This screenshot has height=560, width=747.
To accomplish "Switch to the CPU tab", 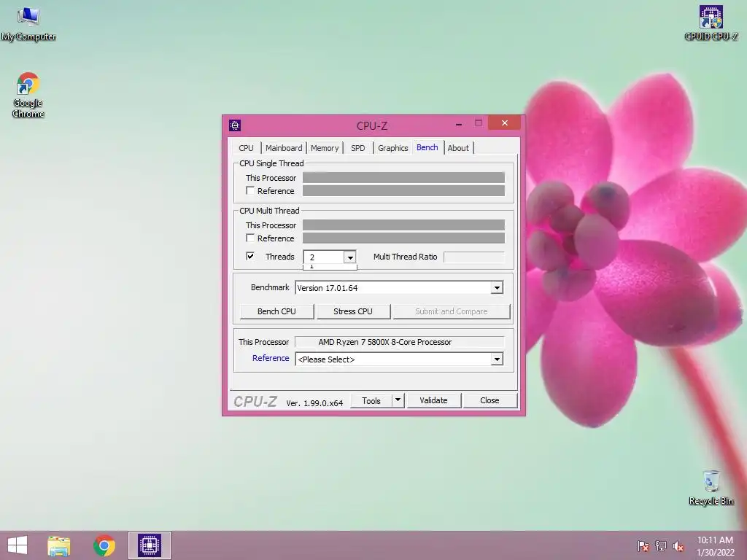I will (247, 148).
